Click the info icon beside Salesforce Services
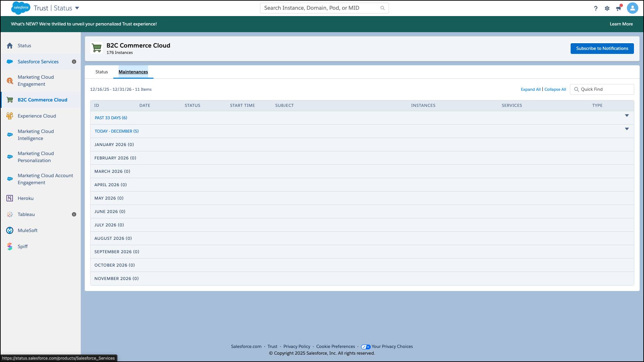The image size is (644, 362). click(74, 62)
